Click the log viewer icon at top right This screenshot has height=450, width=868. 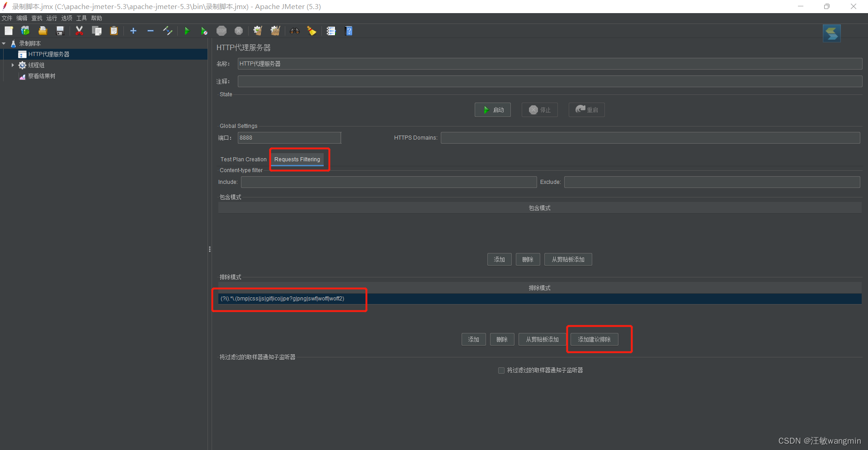pyautogui.click(x=831, y=33)
